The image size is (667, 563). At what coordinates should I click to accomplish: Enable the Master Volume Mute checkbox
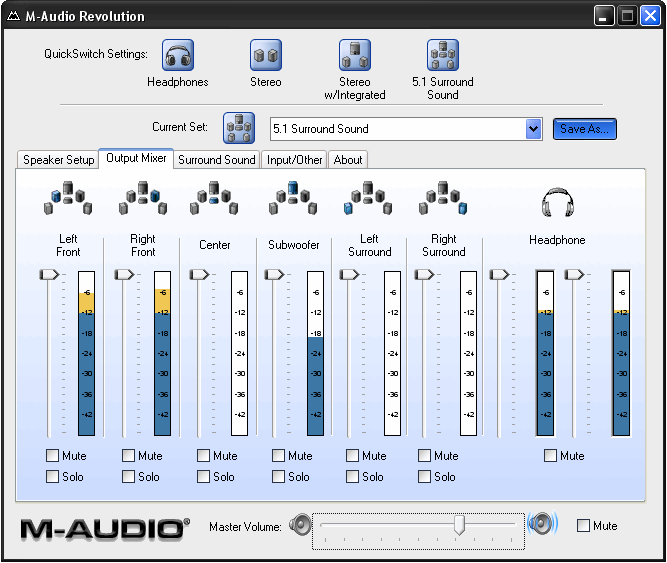583,526
